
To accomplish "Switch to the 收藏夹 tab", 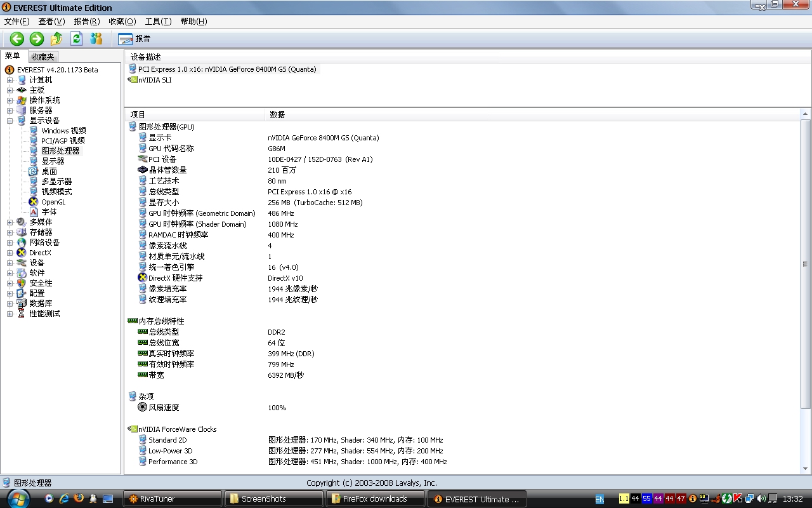I will 43,57.
